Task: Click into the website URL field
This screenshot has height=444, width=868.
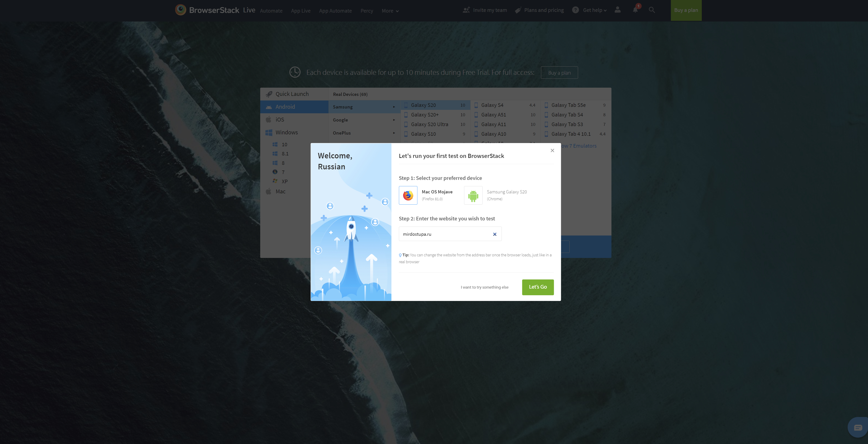Action: 445,234
